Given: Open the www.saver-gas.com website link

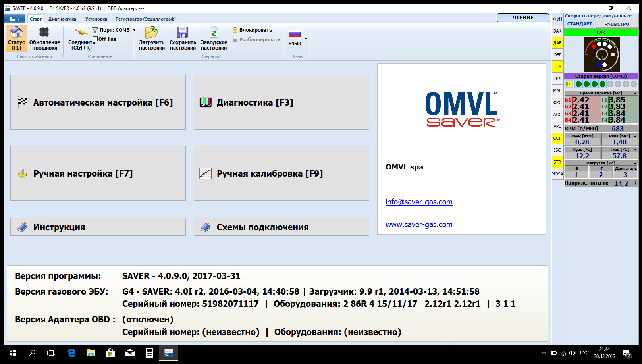Looking at the screenshot, I should click(419, 225).
